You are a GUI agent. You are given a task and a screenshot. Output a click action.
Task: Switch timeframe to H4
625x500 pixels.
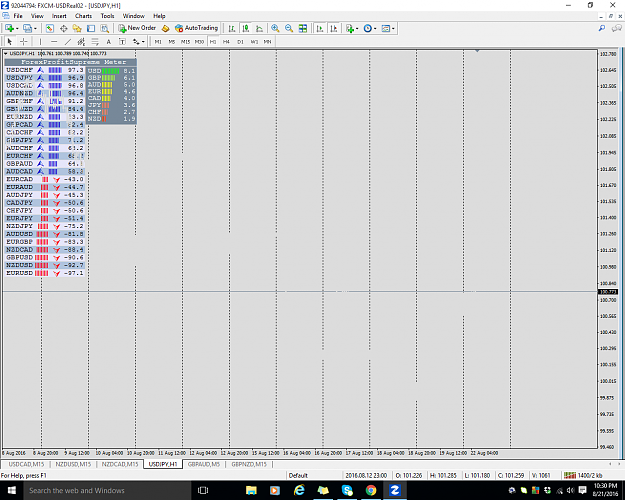click(226, 41)
